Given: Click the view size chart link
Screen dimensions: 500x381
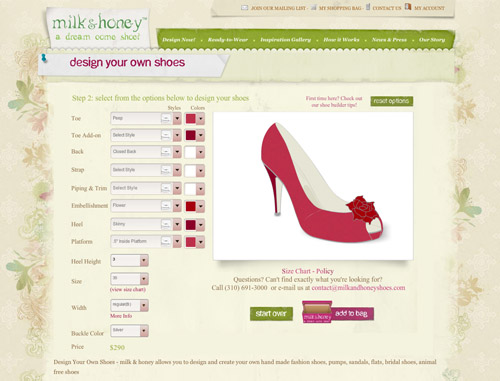Looking at the screenshot, I should [x=128, y=289].
